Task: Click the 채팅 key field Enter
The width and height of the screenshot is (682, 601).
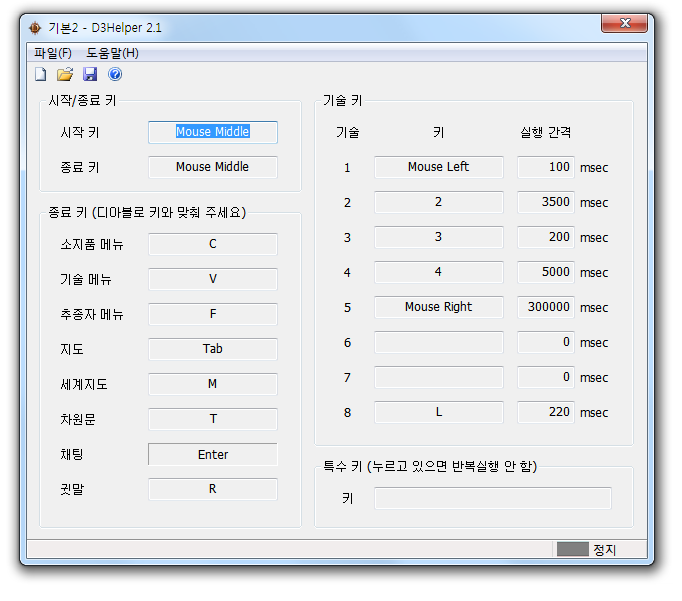Action: [213, 454]
